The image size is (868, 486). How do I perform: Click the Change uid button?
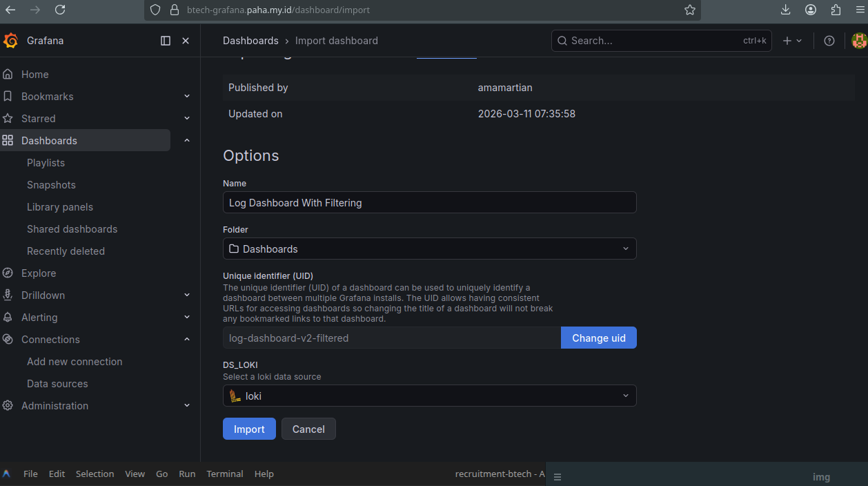click(x=599, y=338)
